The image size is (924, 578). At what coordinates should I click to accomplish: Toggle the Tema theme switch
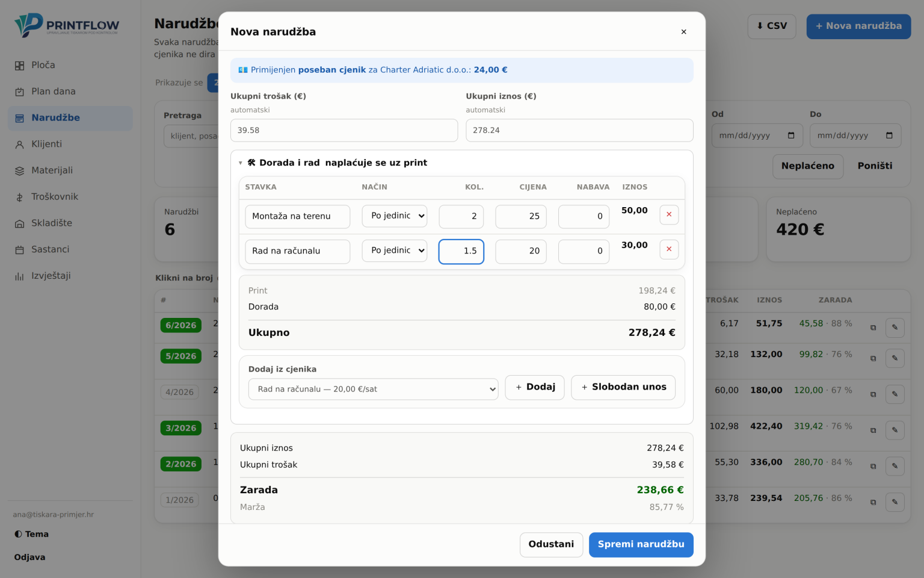(x=31, y=534)
